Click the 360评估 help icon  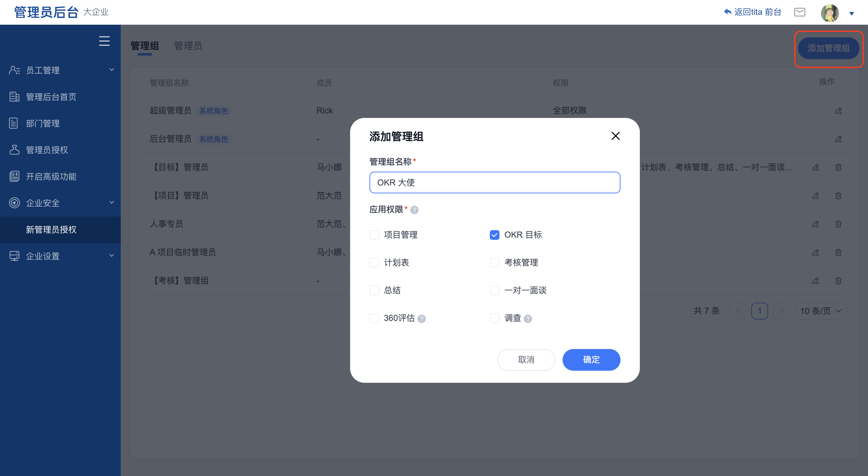click(x=421, y=319)
